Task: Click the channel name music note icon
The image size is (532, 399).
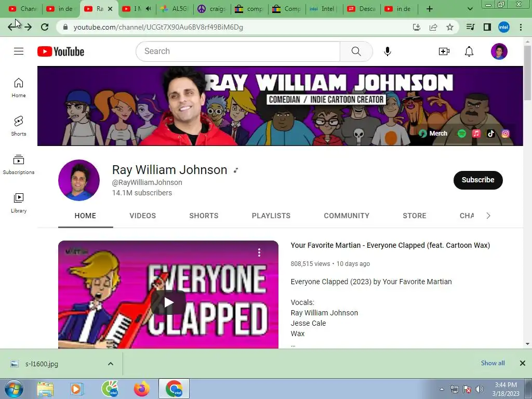Action: pos(236,170)
